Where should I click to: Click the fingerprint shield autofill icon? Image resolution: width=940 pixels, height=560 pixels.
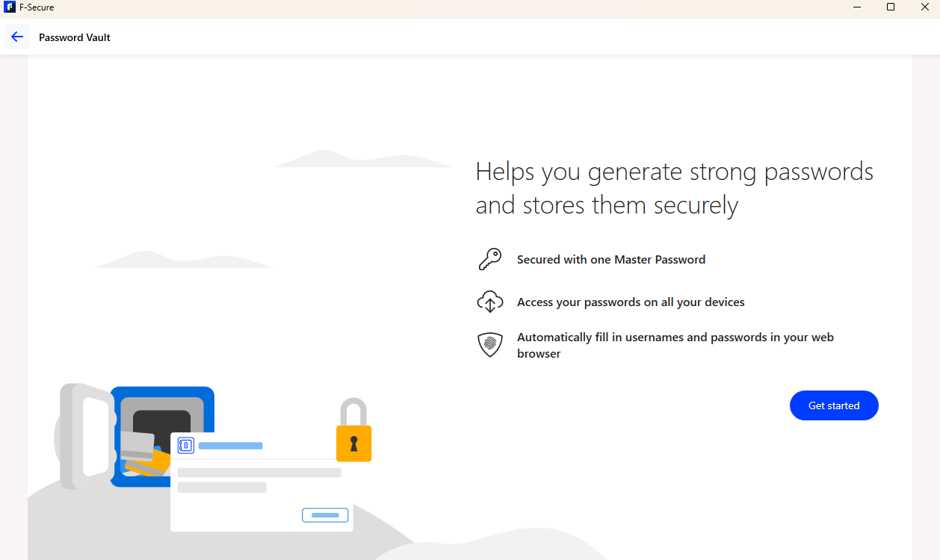click(490, 344)
